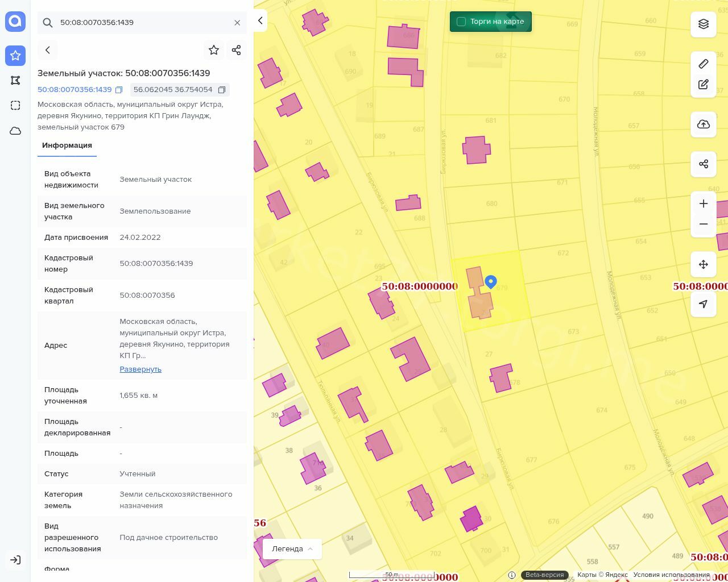The width and height of the screenshot is (728, 582).
Task: Copy the coordinates 56.062045 36.754054
Action: (x=222, y=90)
